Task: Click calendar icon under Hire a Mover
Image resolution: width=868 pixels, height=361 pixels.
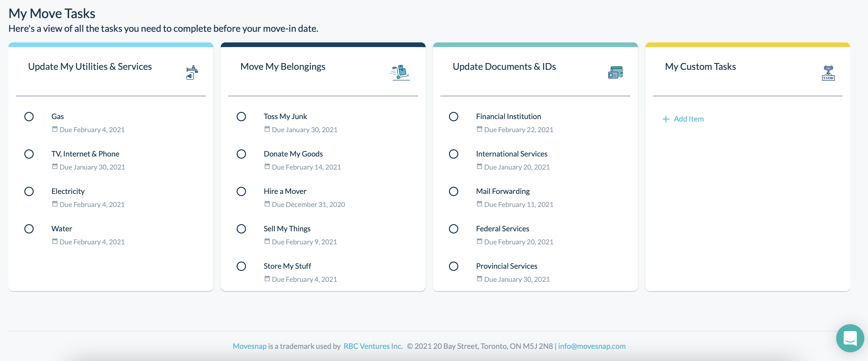Action: pyautogui.click(x=267, y=204)
